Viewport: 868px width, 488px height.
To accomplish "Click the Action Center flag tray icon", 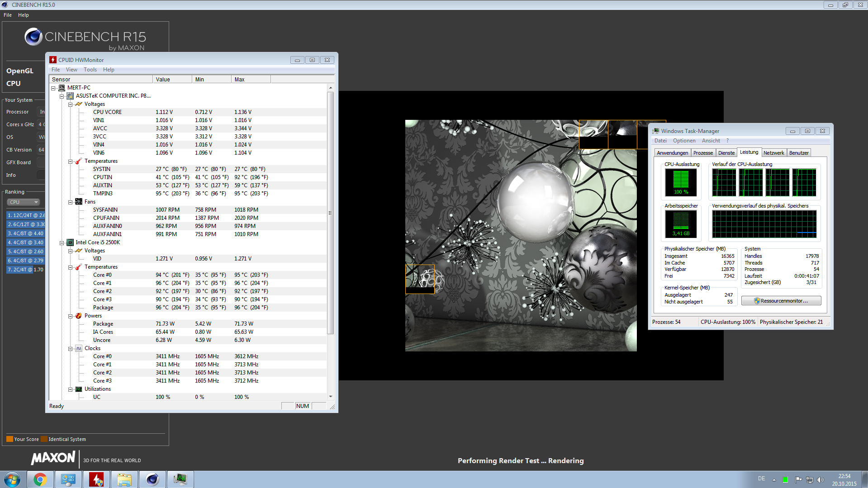I will coord(798,479).
